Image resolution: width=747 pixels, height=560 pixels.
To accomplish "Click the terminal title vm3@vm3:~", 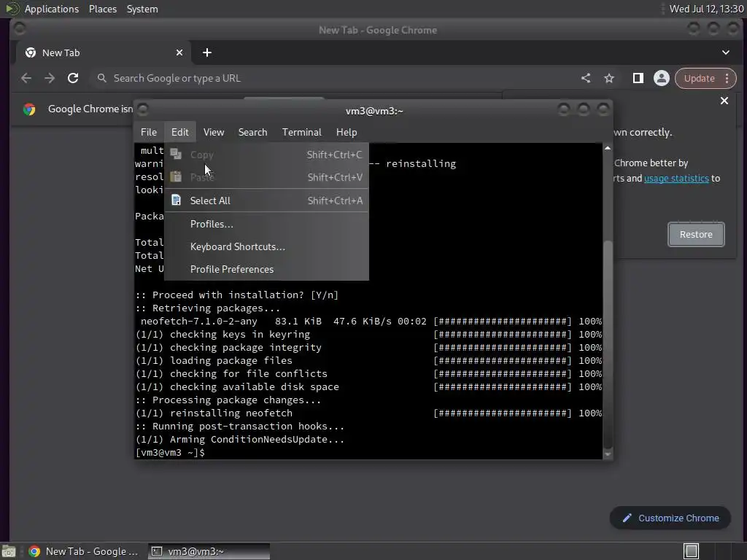I will click(374, 111).
